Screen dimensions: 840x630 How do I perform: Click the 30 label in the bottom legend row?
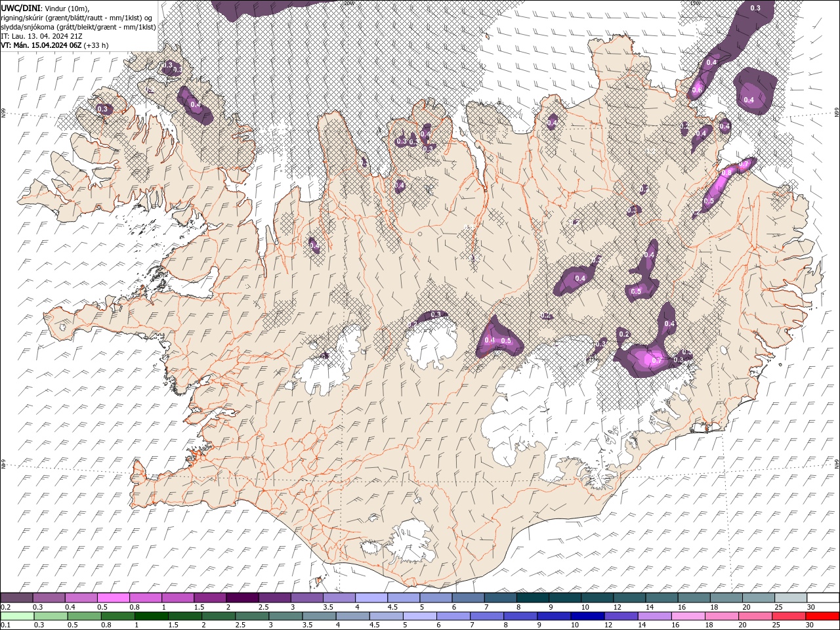[x=809, y=625]
